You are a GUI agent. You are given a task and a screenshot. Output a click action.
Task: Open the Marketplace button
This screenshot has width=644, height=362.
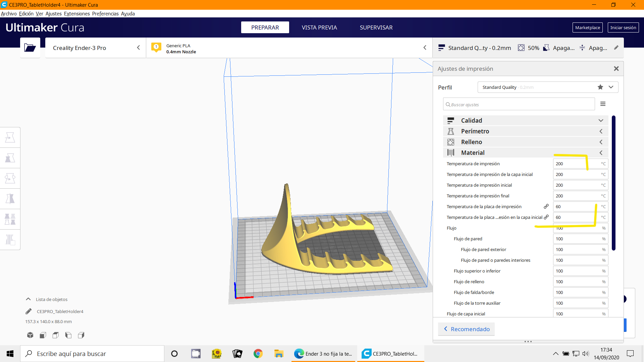click(587, 27)
